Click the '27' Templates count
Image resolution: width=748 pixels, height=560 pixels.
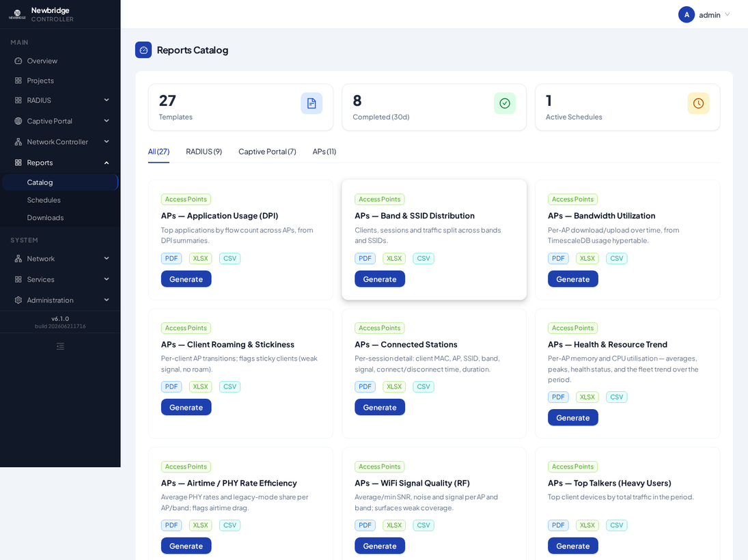click(x=167, y=100)
